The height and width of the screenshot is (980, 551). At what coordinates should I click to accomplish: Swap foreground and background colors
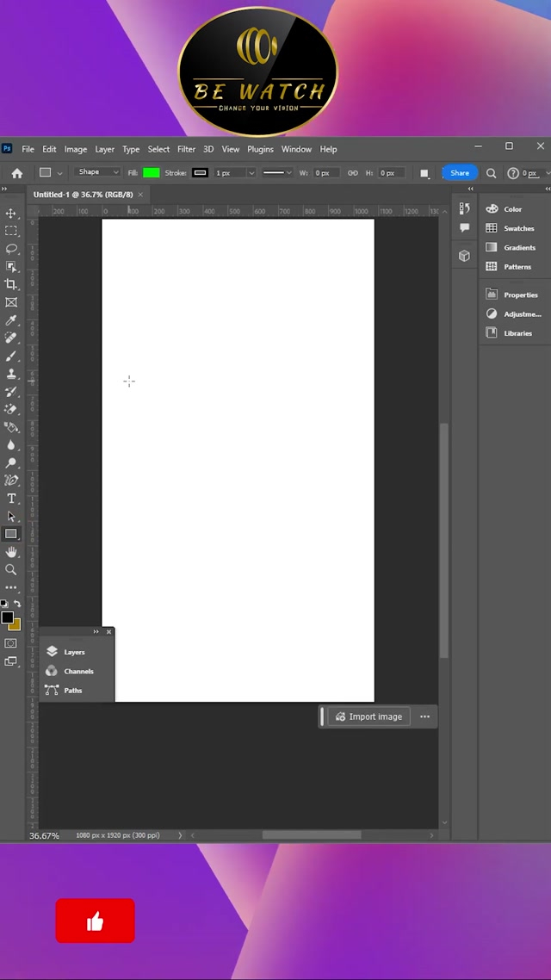tap(17, 604)
